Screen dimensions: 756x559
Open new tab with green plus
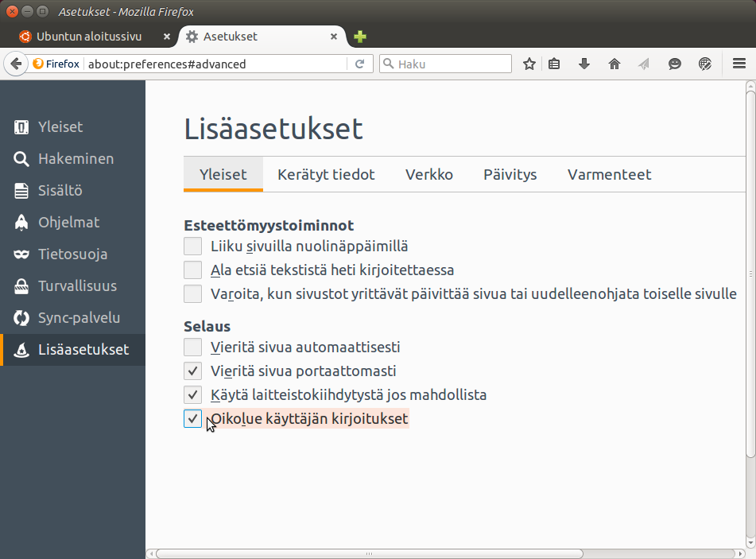click(360, 37)
